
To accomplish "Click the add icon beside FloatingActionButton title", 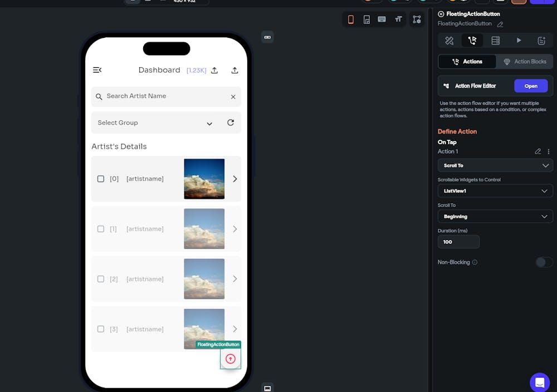I will 441,14.
